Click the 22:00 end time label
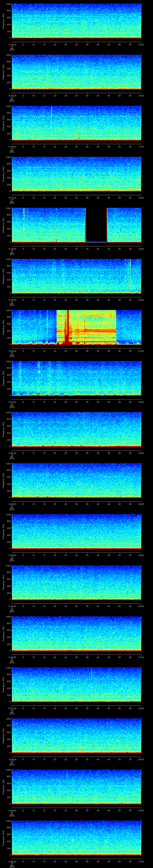The height and width of the screenshot is (868, 153). 141,402
